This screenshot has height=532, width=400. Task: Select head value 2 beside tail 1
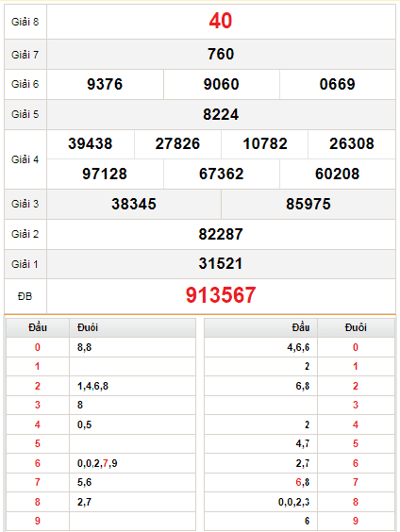click(307, 367)
